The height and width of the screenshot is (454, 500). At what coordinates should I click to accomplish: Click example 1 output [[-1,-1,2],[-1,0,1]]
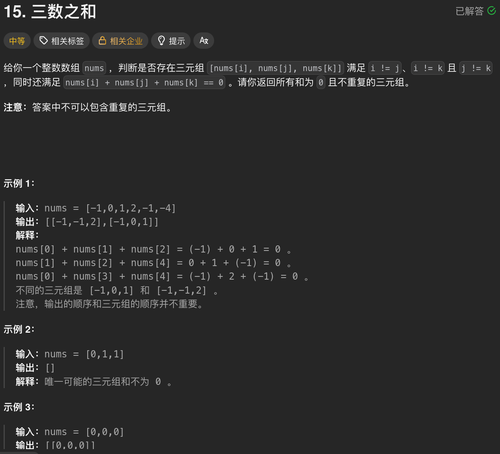[x=102, y=222]
